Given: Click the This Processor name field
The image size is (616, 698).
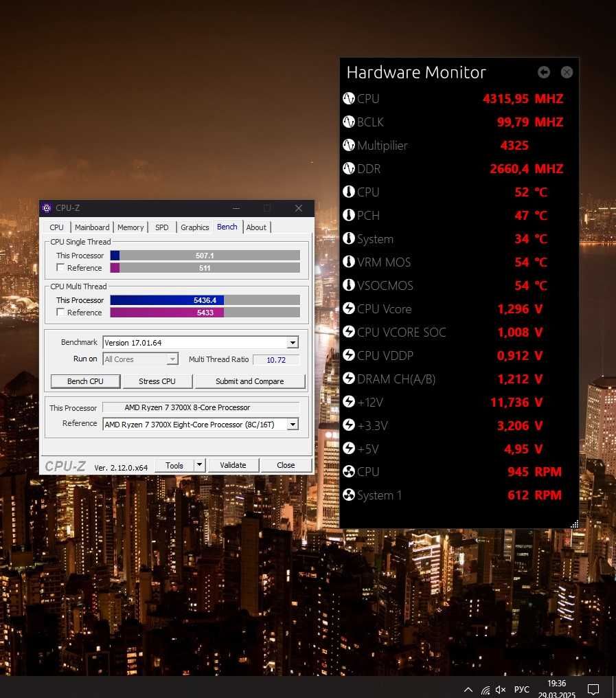Looking at the screenshot, I should point(201,407).
